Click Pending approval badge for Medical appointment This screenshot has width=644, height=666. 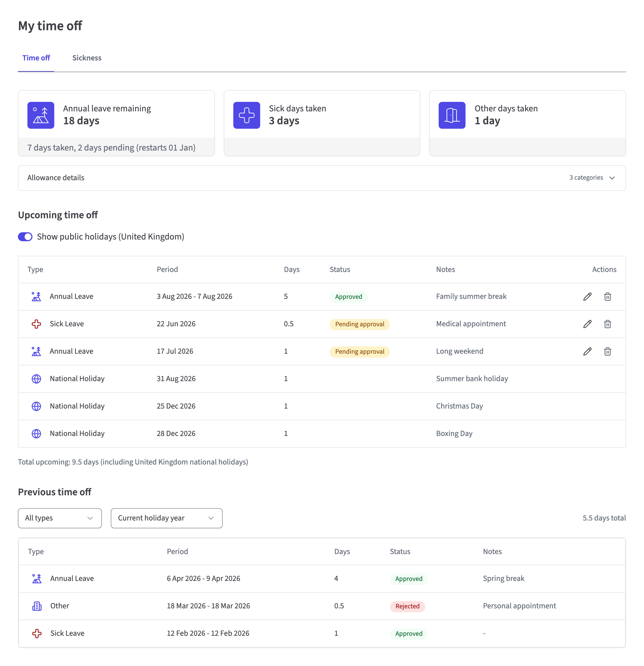pyautogui.click(x=360, y=325)
